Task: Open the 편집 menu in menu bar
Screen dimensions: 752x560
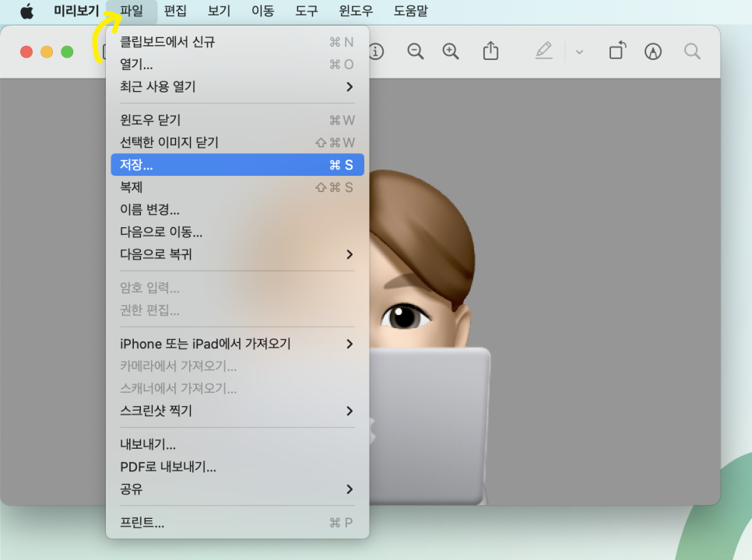Action: pyautogui.click(x=175, y=12)
